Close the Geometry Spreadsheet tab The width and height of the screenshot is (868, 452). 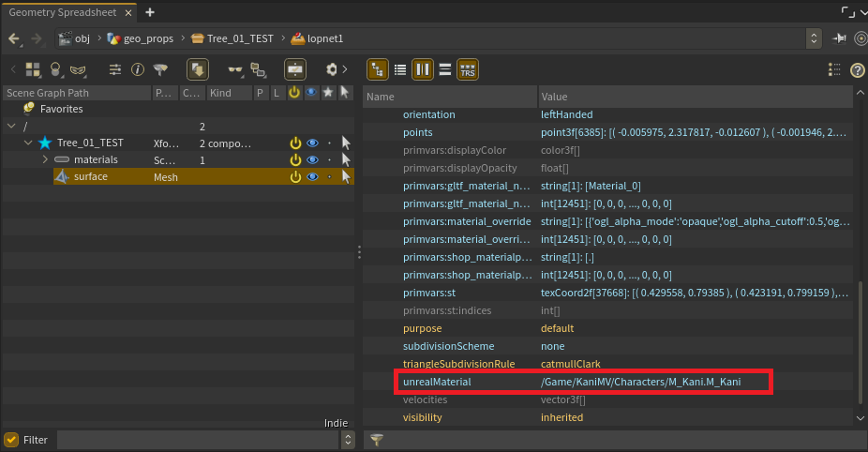[128, 13]
